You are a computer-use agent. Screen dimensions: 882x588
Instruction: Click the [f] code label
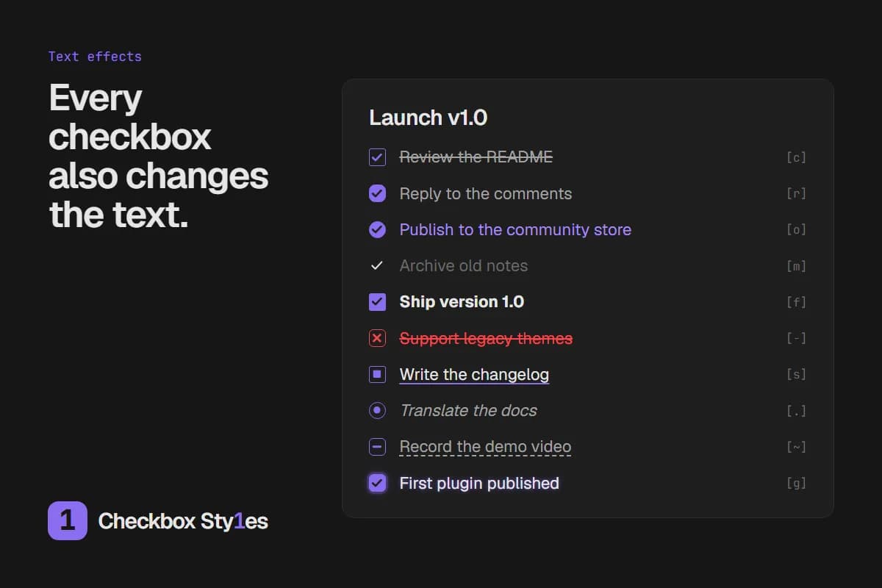[796, 302]
